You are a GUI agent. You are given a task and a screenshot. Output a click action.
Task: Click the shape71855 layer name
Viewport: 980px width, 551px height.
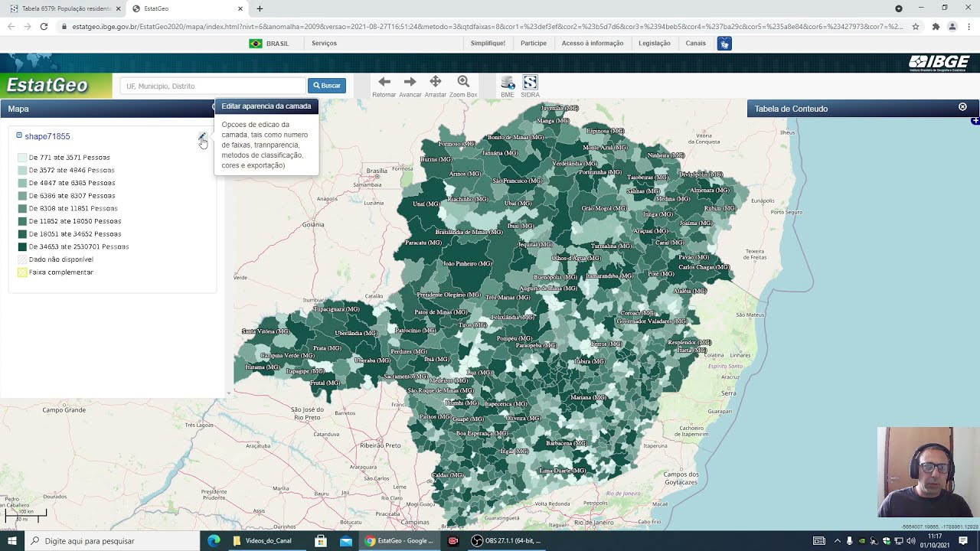click(x=47, y=136)
